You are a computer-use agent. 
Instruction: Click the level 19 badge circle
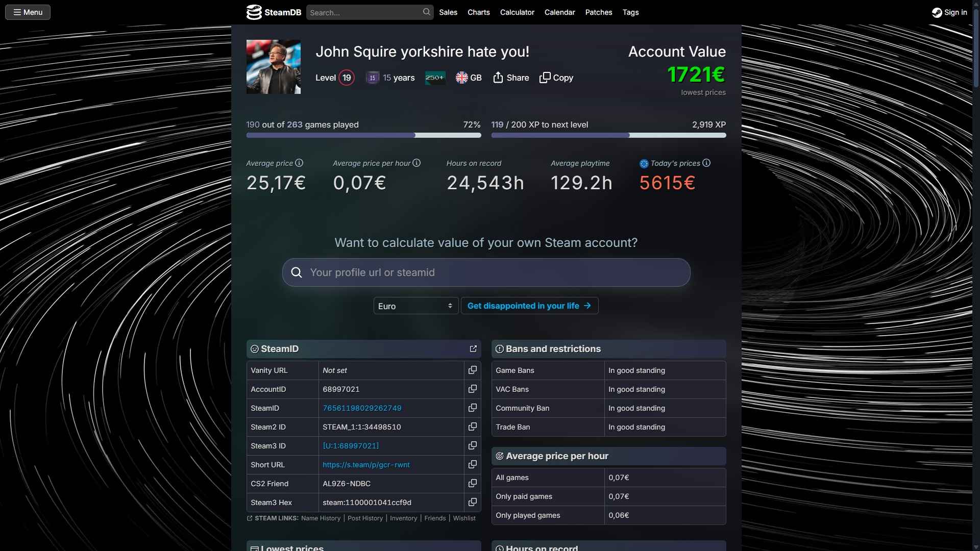click(x=347, y=78)
